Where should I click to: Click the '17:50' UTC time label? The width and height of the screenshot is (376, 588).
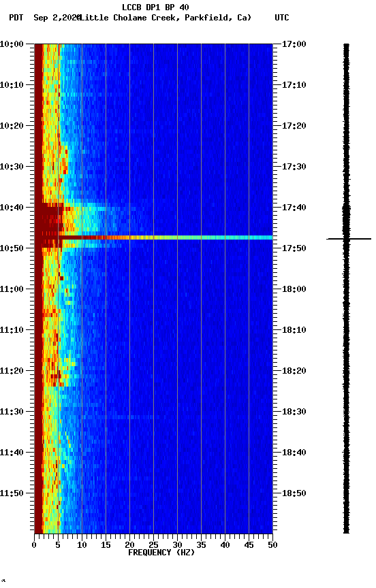tap(294, 248)
